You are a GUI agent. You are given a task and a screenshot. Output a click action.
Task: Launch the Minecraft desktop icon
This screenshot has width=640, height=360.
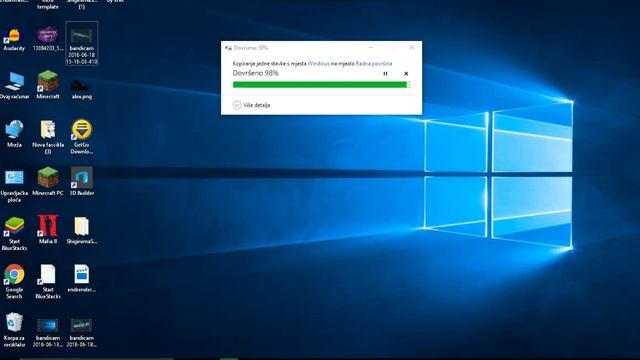click(48, 85)
